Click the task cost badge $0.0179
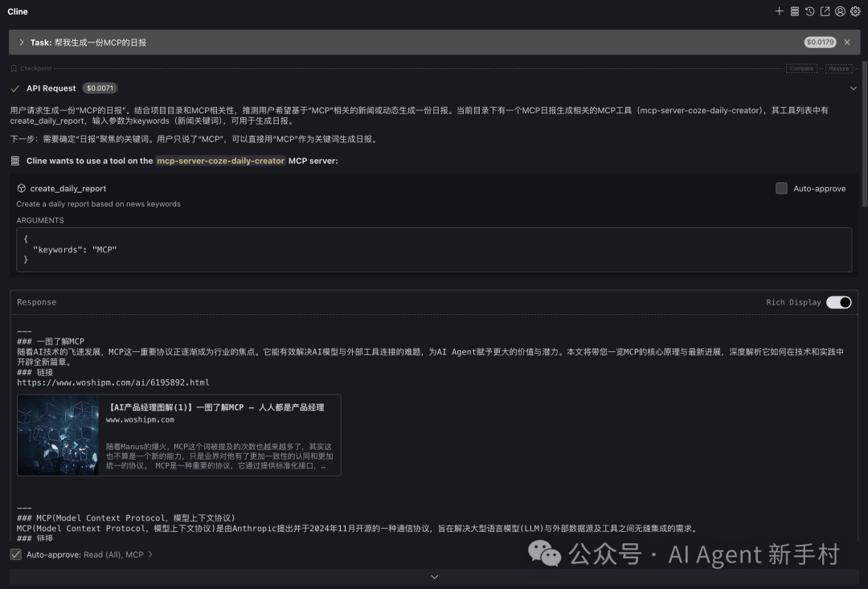 (820, 42)
